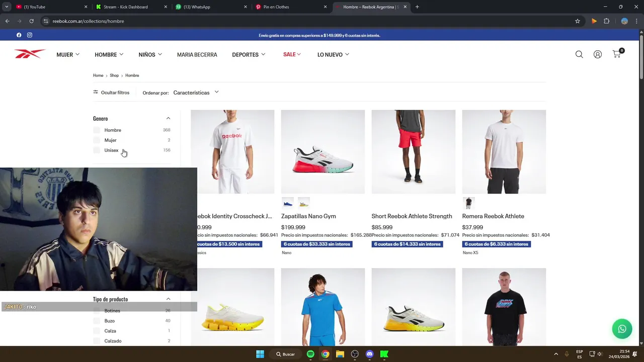
Task: Open the search magnifier icon
Action: [x=579, y=54]
